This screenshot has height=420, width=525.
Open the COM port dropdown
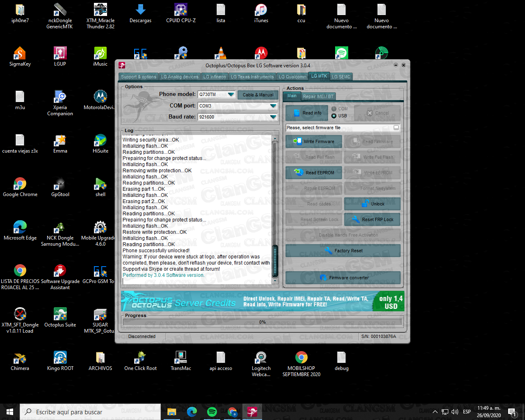point(273,106)
